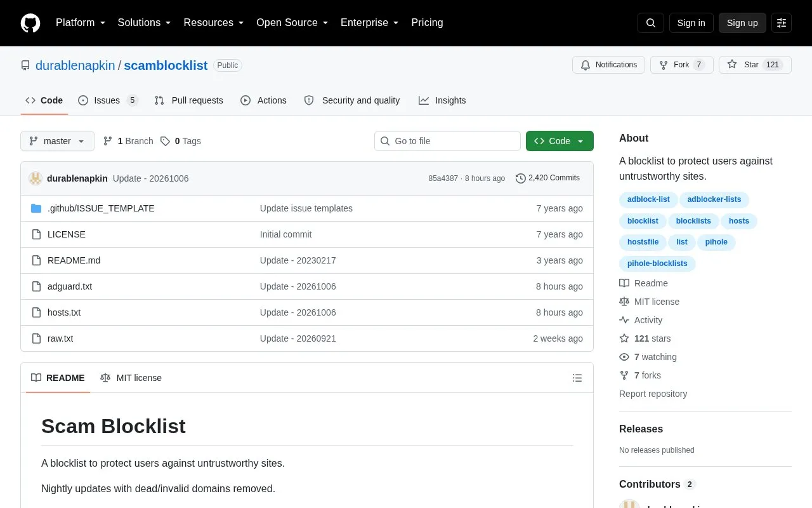Click the book icon beside Readme

point(624,283)
